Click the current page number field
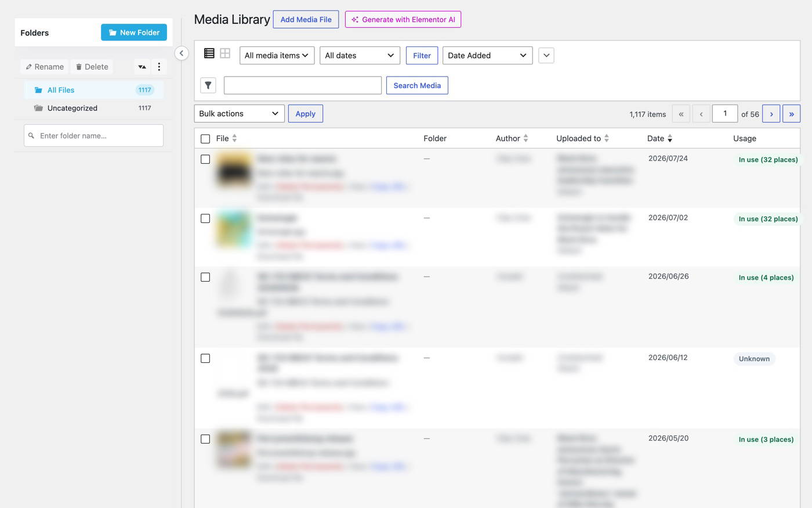Viewport: 812px width, 508px height. [725, 114]
